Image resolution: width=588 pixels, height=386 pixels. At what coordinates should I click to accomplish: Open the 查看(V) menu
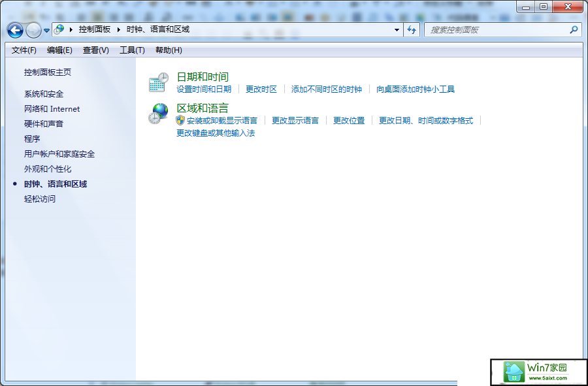tap(95, 50)
